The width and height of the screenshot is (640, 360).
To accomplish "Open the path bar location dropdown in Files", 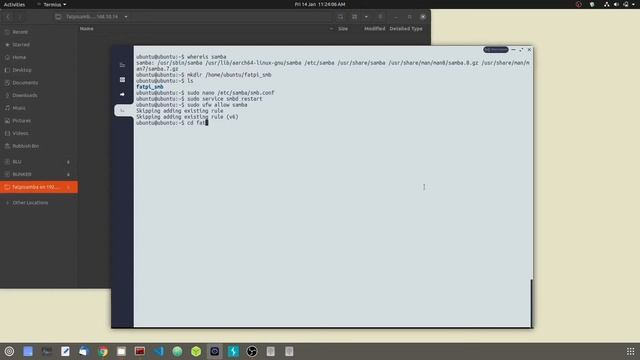I will pos(126,17).
